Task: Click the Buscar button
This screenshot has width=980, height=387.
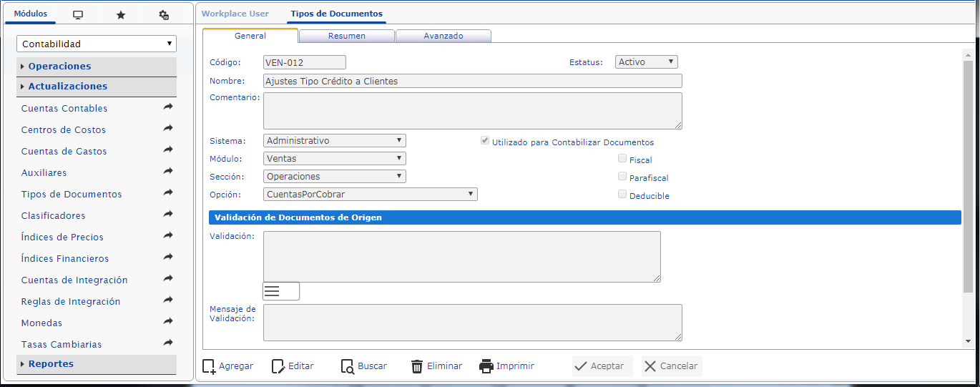Action: click(x=364, y=366)
